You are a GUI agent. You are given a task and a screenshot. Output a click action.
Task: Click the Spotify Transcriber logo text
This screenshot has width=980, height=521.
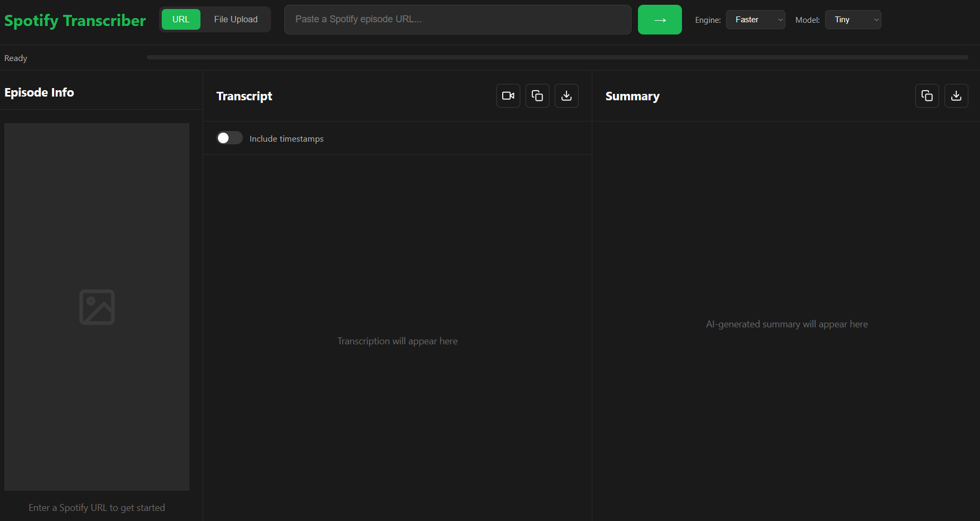tap(75, 20)
